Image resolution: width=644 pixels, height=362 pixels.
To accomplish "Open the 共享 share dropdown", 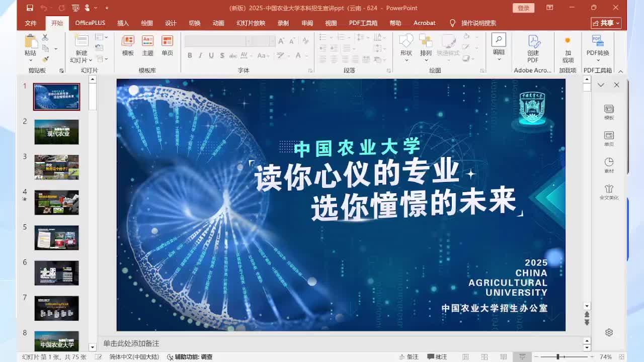I will [606, 23].
